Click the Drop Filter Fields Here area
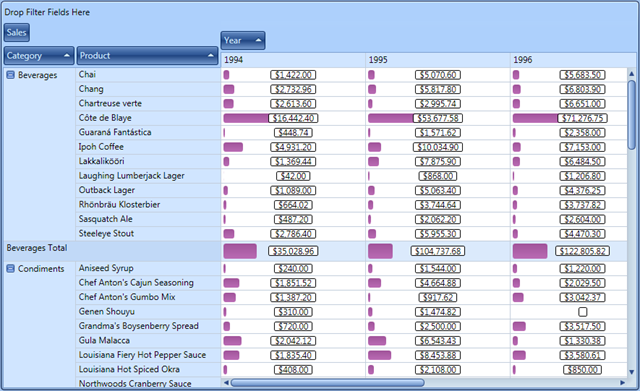The width and height of the screenshot is (640, 391). pyautogui.click(x=47, y=12)
